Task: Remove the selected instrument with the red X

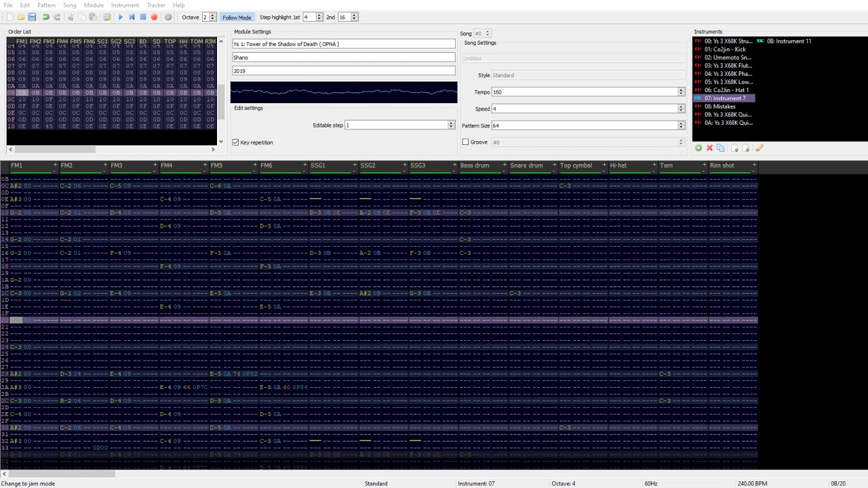Action: tap(709, 148)
